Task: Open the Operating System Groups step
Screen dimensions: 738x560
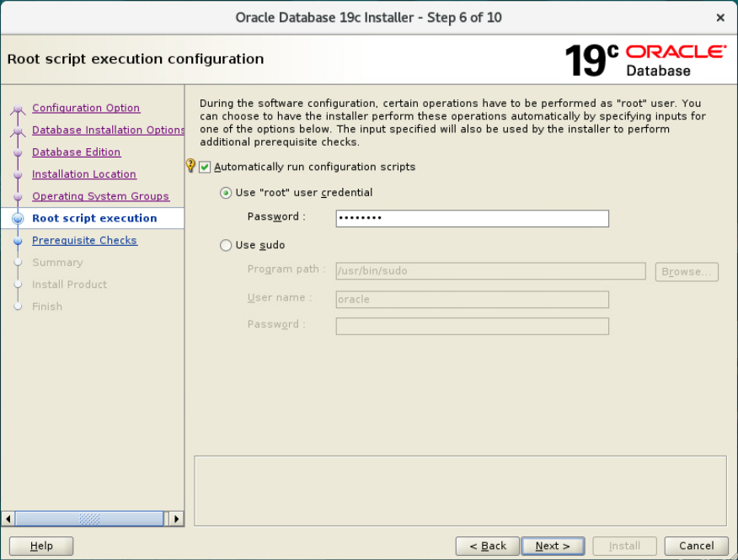Action: coord(100,196)
